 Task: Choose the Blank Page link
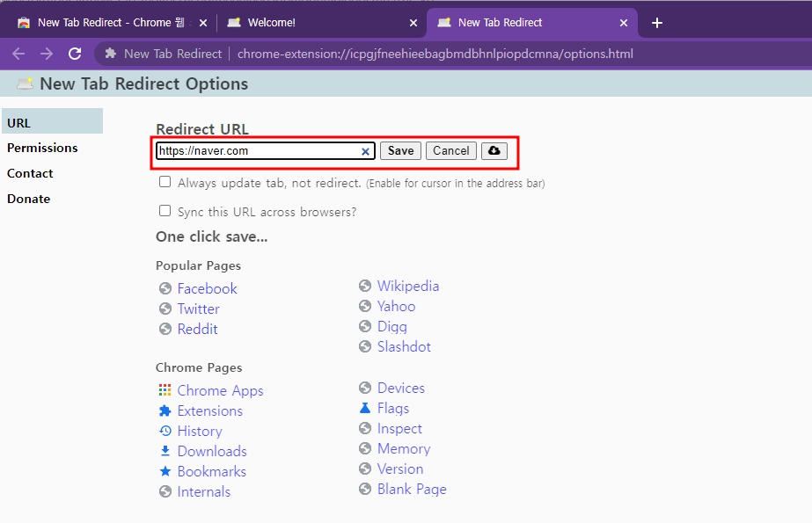pyautogui.click(x=412, y=489)
